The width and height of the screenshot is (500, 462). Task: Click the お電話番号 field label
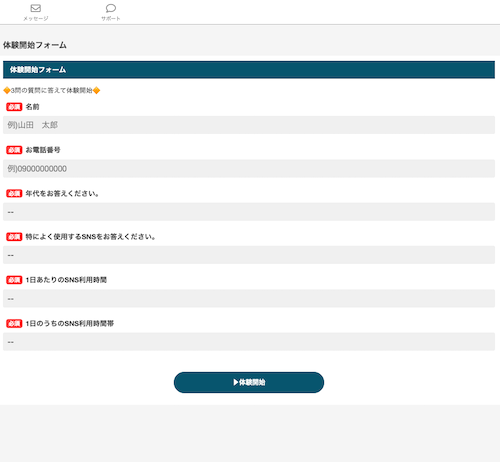pos(43,150)
